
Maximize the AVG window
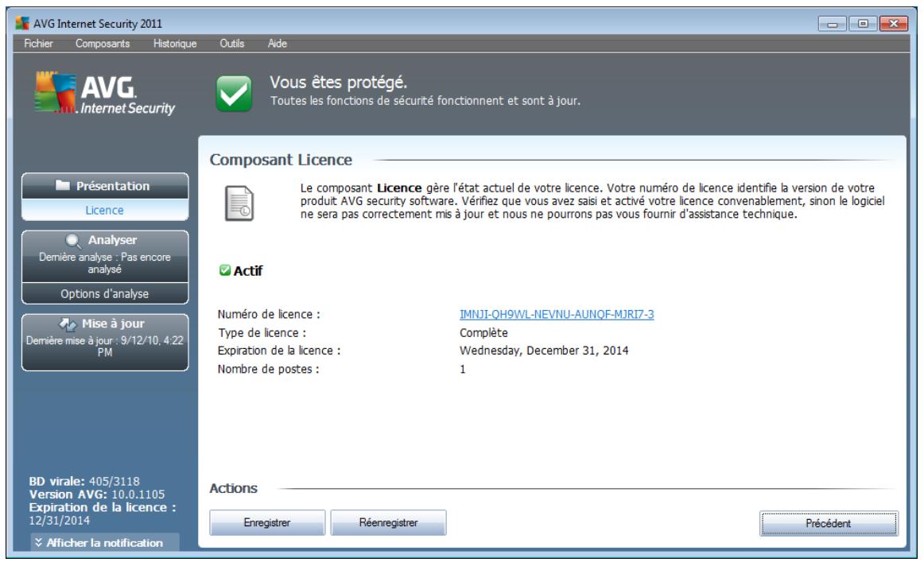(863, 24)
